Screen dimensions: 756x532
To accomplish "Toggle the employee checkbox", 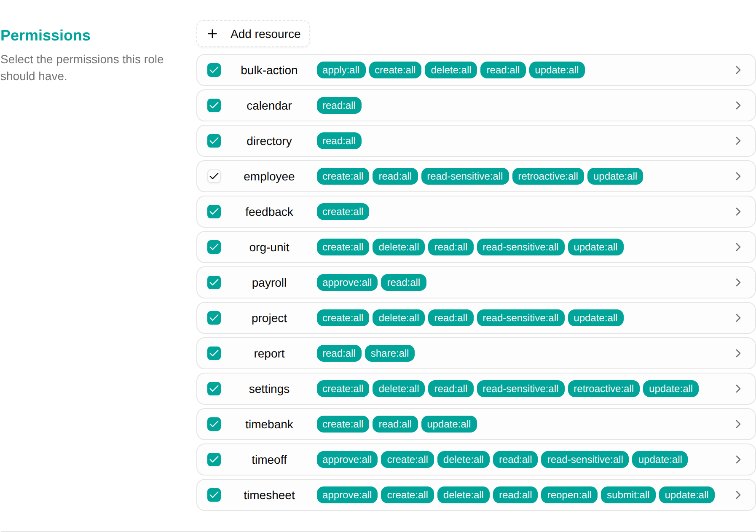I will [x=214, y=176].
